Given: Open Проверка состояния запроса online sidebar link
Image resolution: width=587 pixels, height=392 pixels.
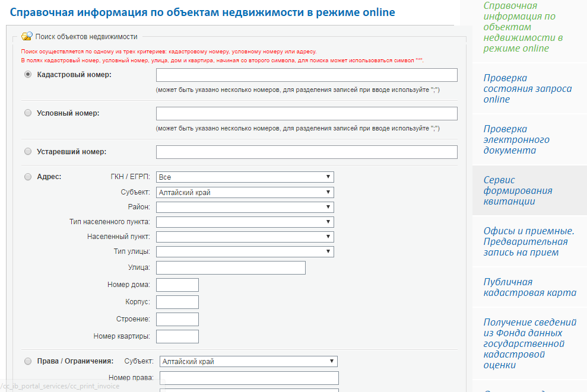Looking at the screenshot, I should (x=527, y=89).
